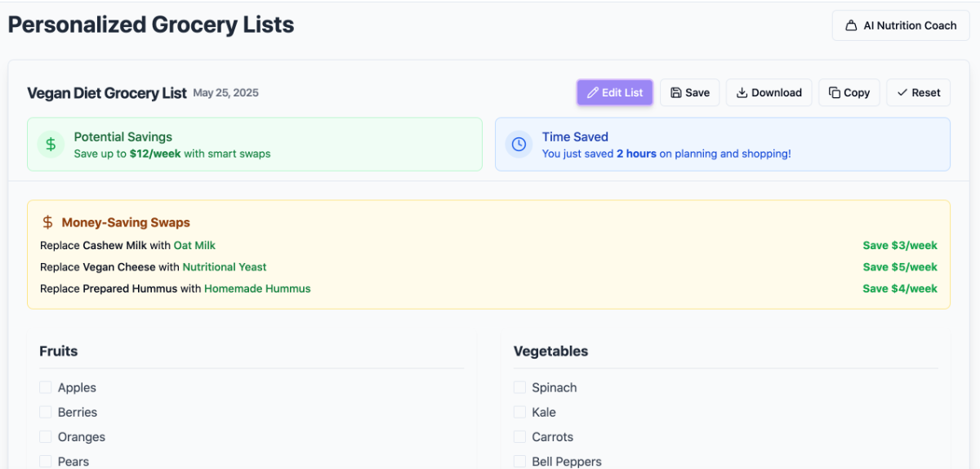Click the Download arrow icon
Viewport: 980px width, 469px height.
point(742,93)
